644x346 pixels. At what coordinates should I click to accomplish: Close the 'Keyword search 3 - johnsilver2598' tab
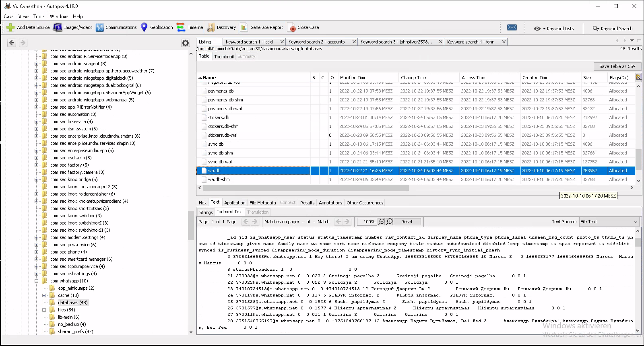pos(441,42)
